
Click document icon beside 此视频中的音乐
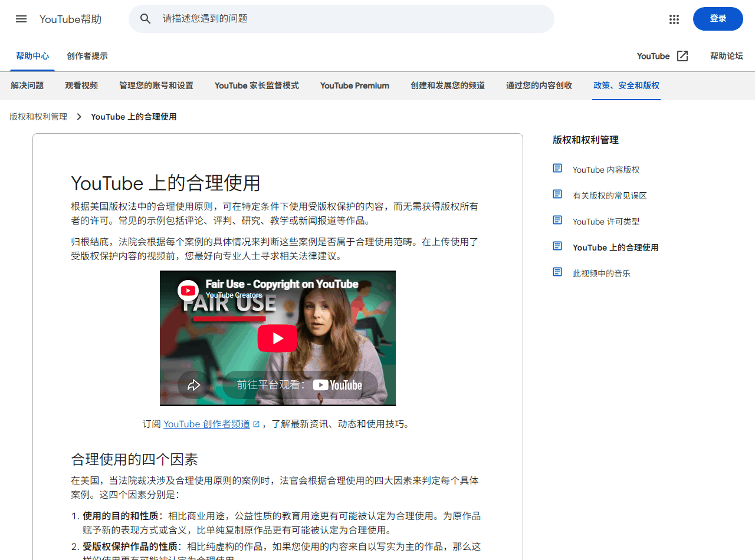557,272
